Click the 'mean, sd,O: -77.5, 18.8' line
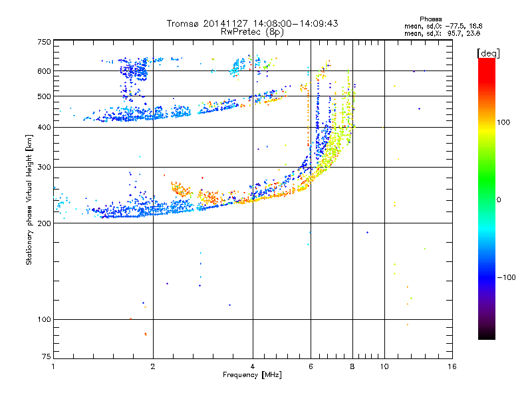Viewport: 532px width, 399px height. pyautogui.click(x=443, y=26)
